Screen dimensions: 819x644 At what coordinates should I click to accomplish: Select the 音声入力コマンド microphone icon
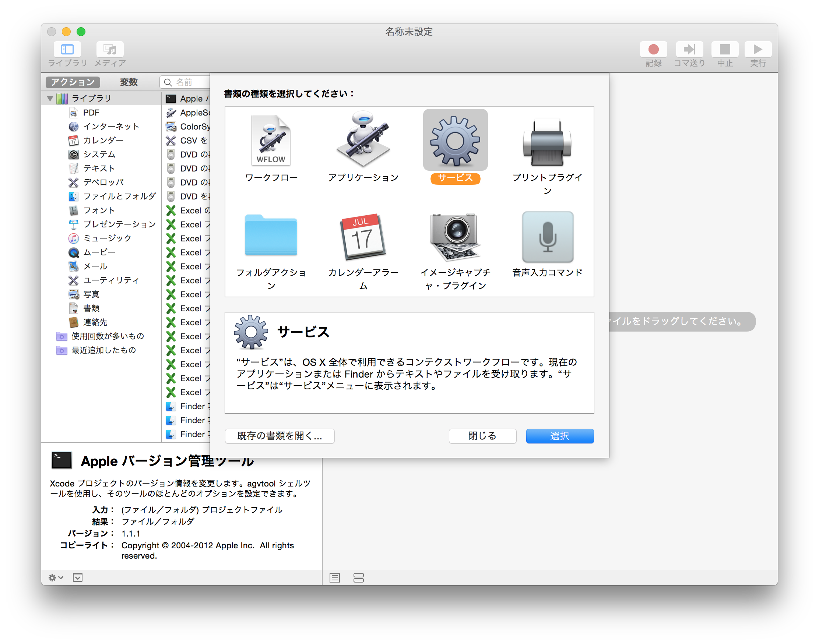pos(547,236)
